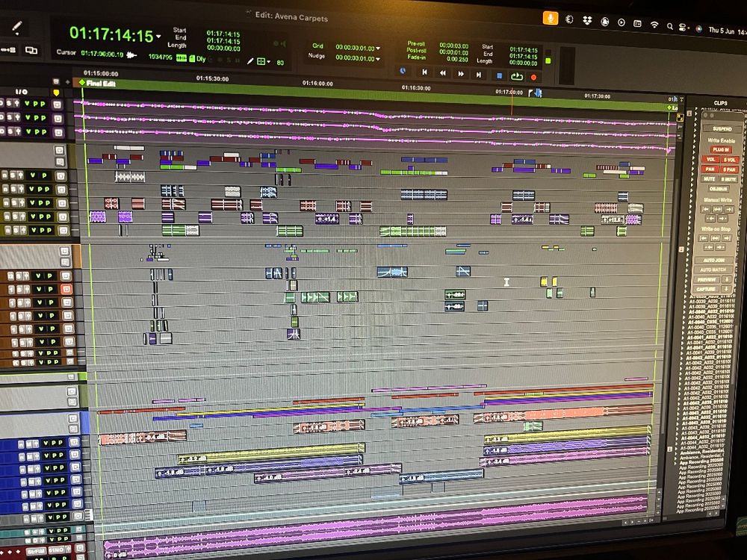Click the I/O column header
Viewport: 747px width, 560px height.
(x=22, y=91)
